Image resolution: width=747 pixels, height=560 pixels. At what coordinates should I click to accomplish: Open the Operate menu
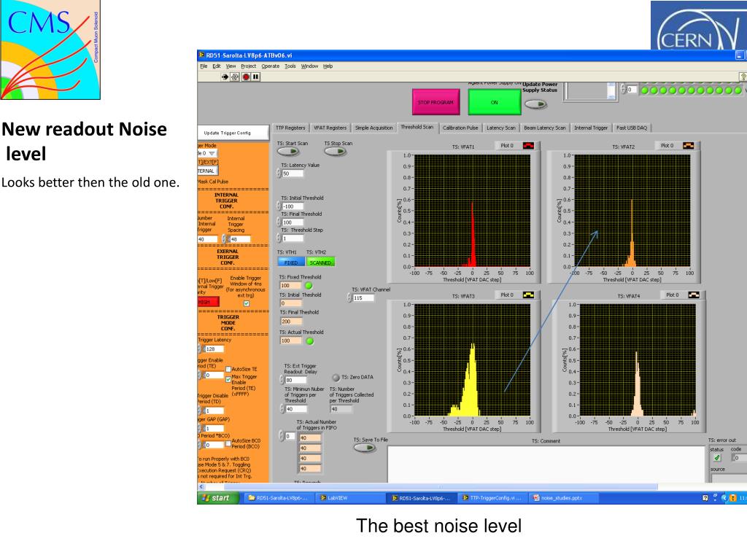click(270, 66)
